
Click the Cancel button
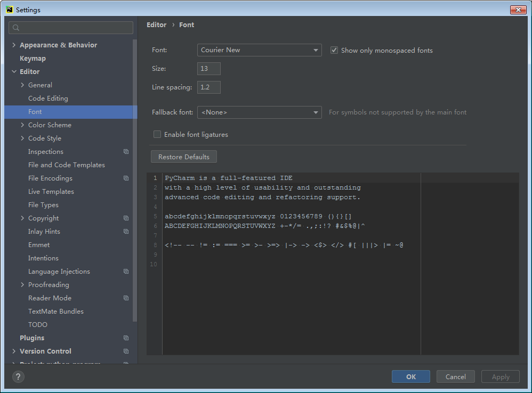[455, 376]
